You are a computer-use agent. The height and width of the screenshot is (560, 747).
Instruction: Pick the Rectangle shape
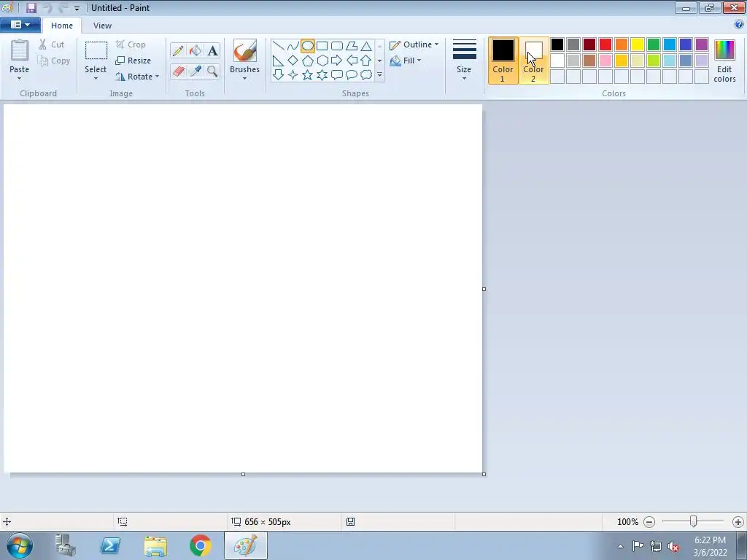[322, 46]
